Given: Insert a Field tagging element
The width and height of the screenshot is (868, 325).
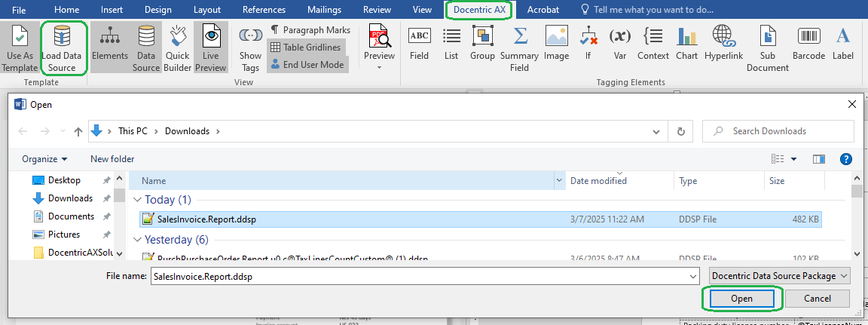Looking at the screenshot, I should [419, 43].
